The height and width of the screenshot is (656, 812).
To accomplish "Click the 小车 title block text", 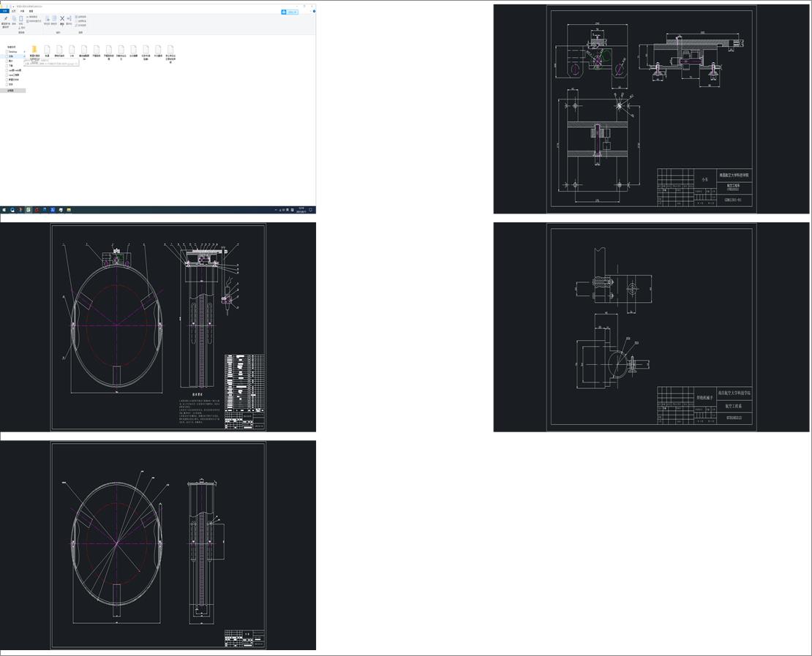I will [x=704, y=180].
